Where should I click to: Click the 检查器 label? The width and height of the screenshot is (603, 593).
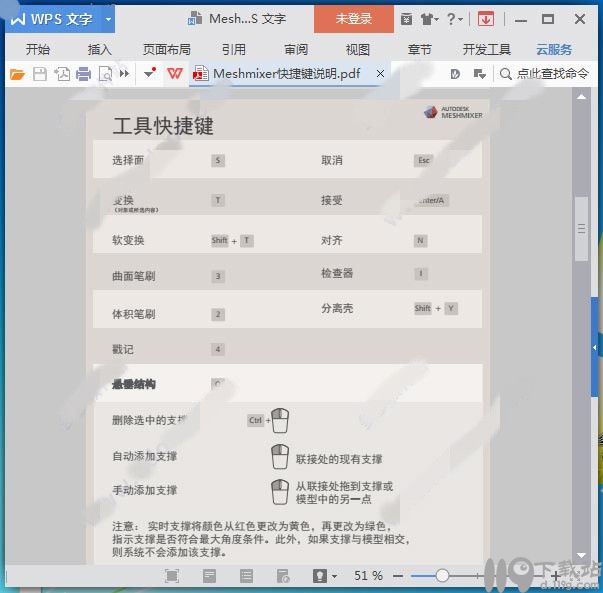(x=337, y=273)
